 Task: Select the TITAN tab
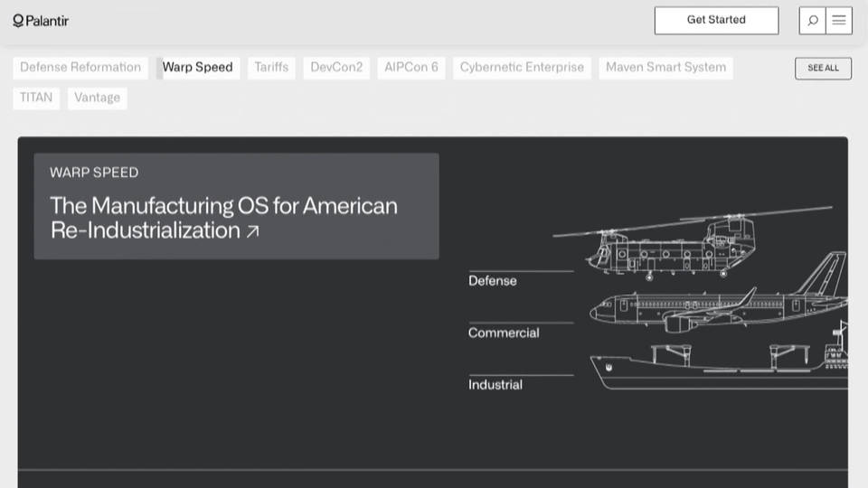tap(36, 98)
